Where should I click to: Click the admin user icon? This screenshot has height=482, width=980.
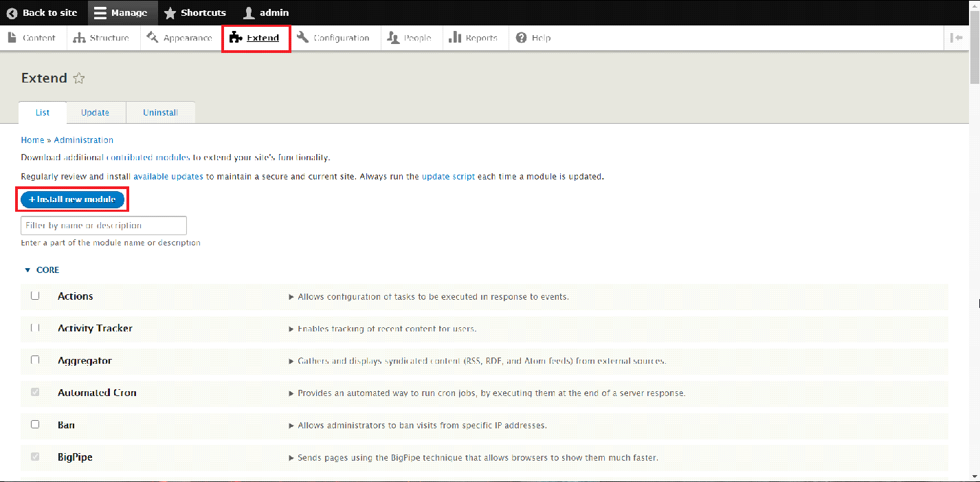pos(249,13)
